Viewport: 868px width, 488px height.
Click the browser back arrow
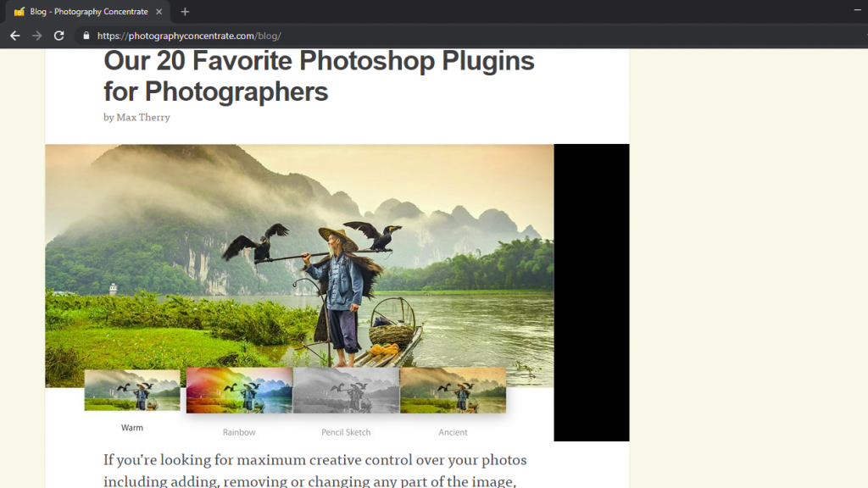15,36
